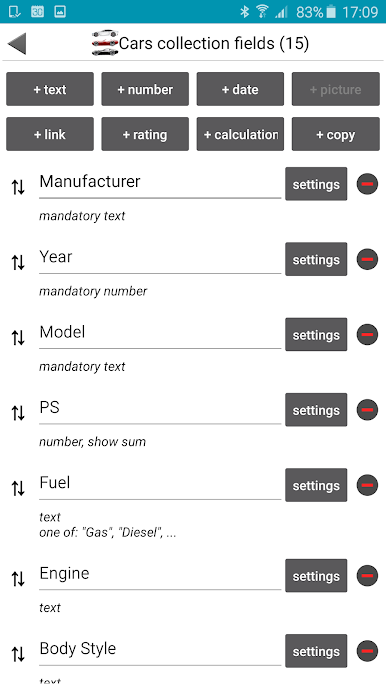Tap the reorder arrows beside Model
The image size is (386, 686).
pos(18,338)
